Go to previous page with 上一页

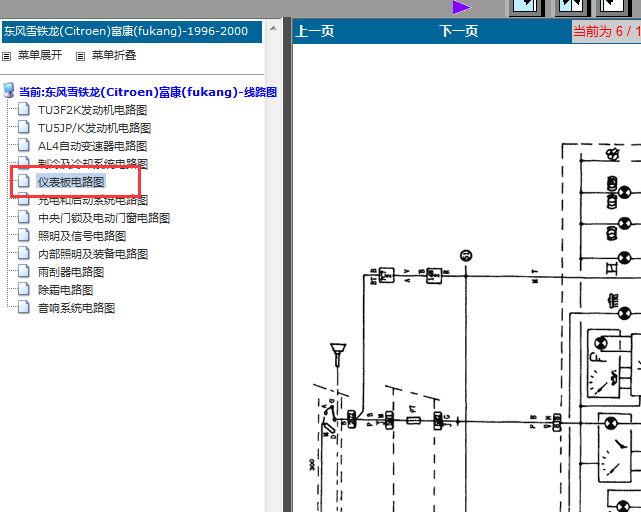point(315,31)
